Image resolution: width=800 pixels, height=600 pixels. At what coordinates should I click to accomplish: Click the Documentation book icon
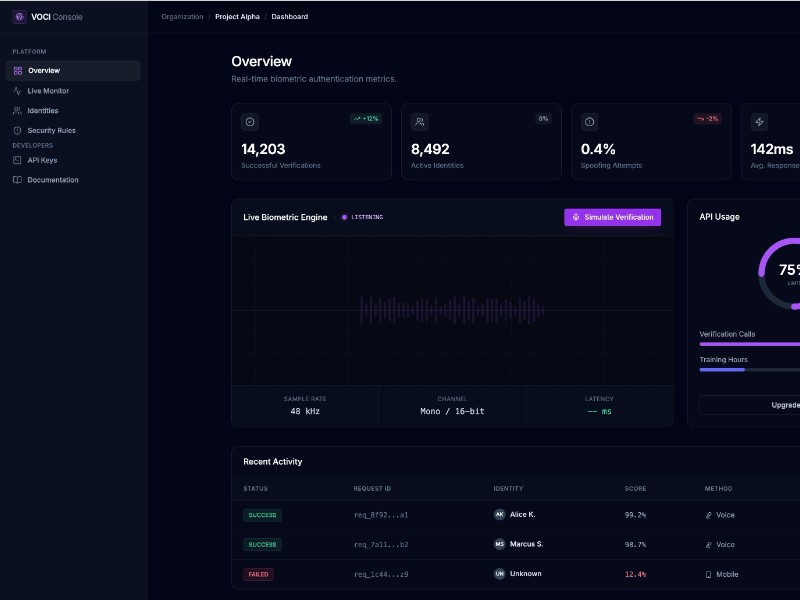[18, 180]
